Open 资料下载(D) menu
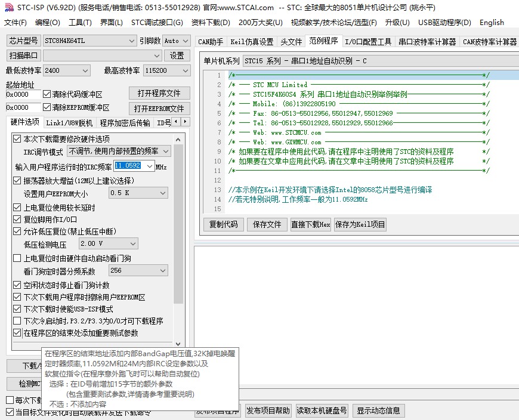The height and width of the screenshot is (420, 519). click(211, 23)
